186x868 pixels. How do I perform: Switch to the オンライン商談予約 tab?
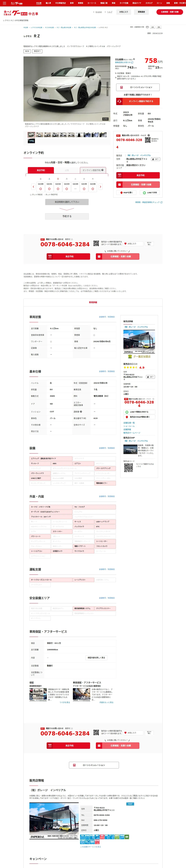(93, 170)
